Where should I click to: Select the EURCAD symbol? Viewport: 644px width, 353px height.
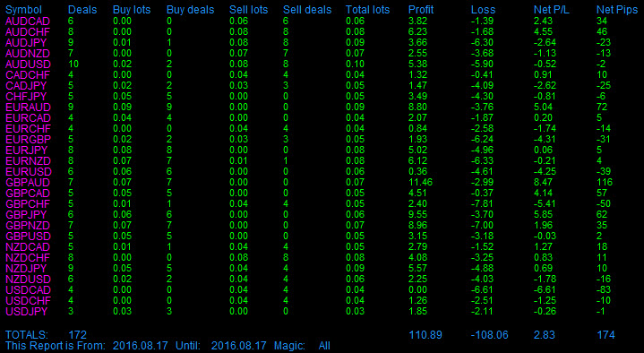coord(28,118)
